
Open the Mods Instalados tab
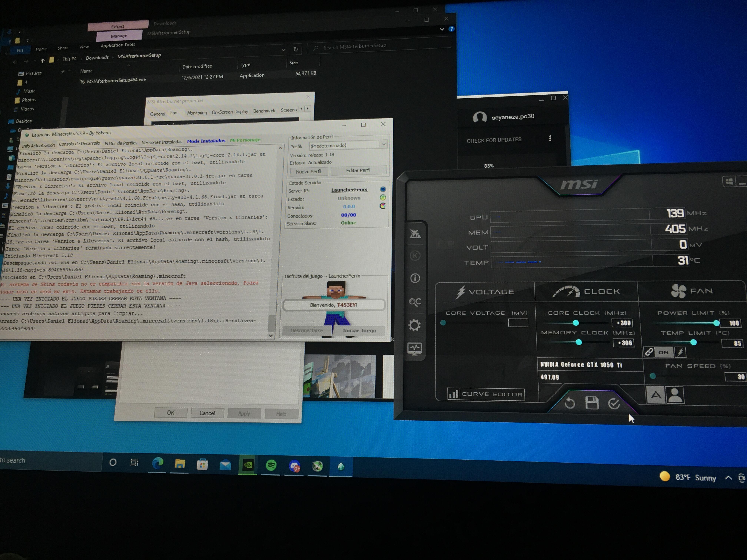point(206,141)
